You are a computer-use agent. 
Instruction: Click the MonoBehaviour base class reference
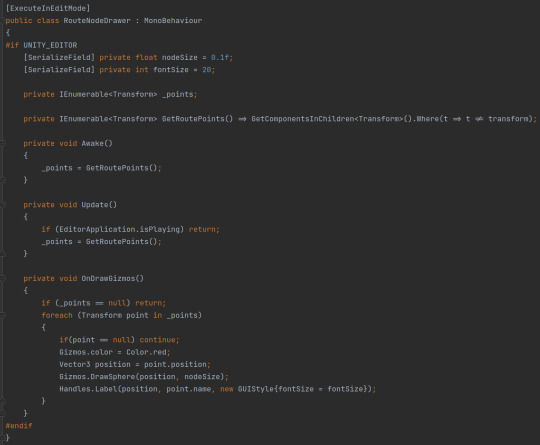pyautogui.click(x=173, y=21)
